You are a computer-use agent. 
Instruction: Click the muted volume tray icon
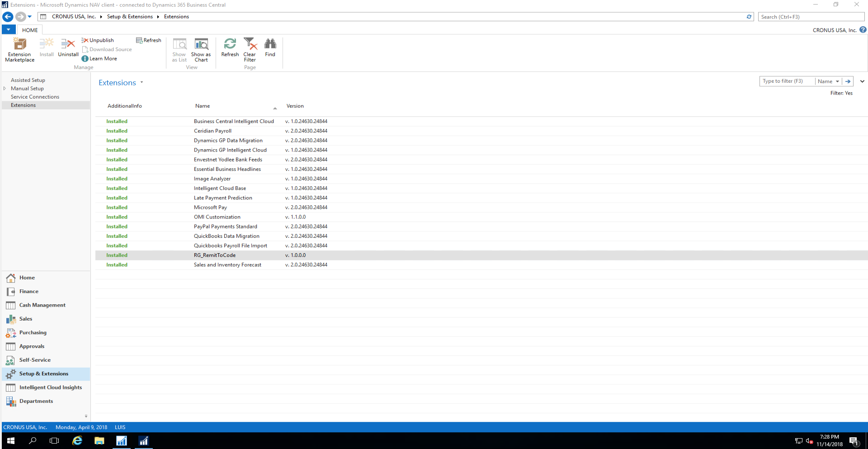(809, 441)
